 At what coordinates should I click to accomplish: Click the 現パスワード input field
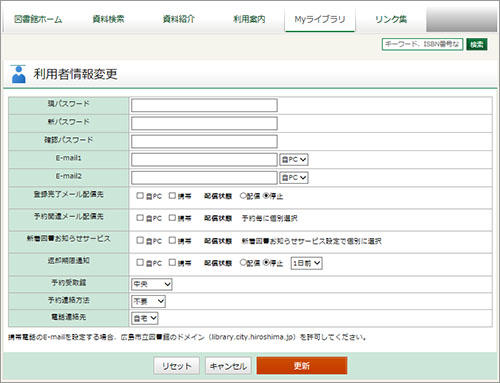click(x=204, y=105)
